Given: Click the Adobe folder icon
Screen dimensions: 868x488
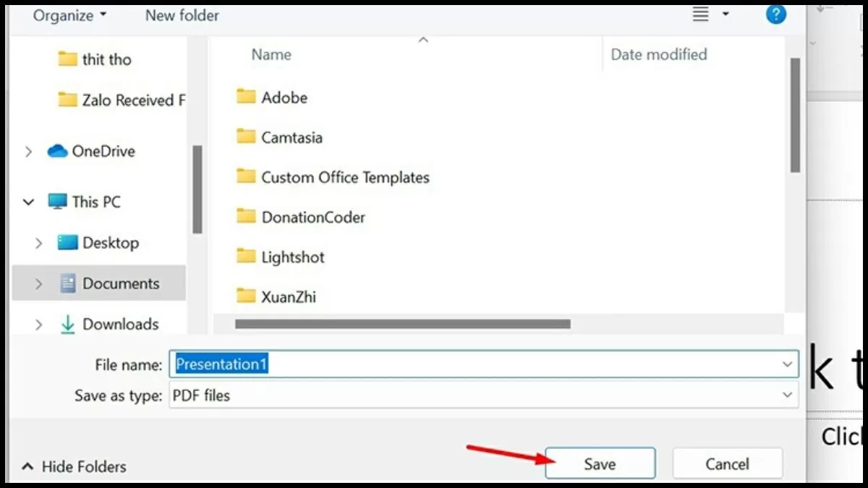Looking at the screenshot, I should tap(247, 97).
